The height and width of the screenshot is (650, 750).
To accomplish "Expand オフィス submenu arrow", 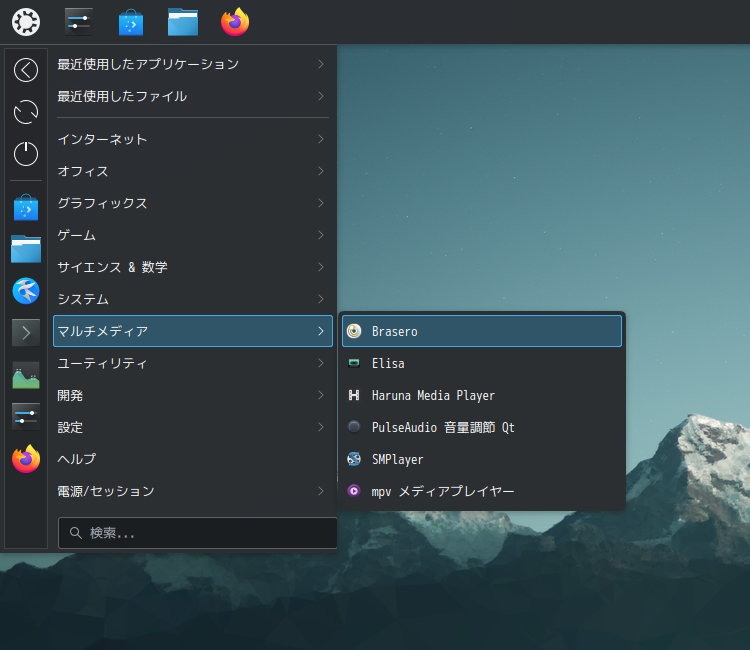I will pos(321,171).
